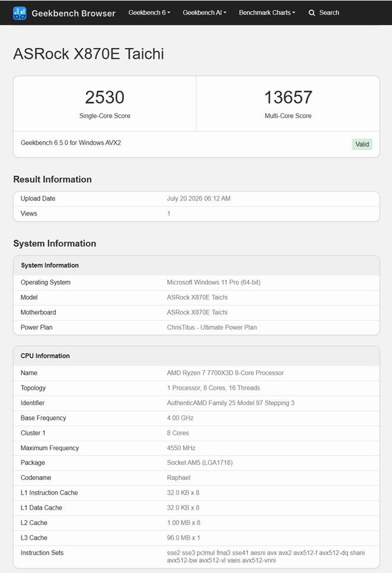Select ChrisTitus - Ultimate Power Plan value
392x573 pixels.
point(212,327)
